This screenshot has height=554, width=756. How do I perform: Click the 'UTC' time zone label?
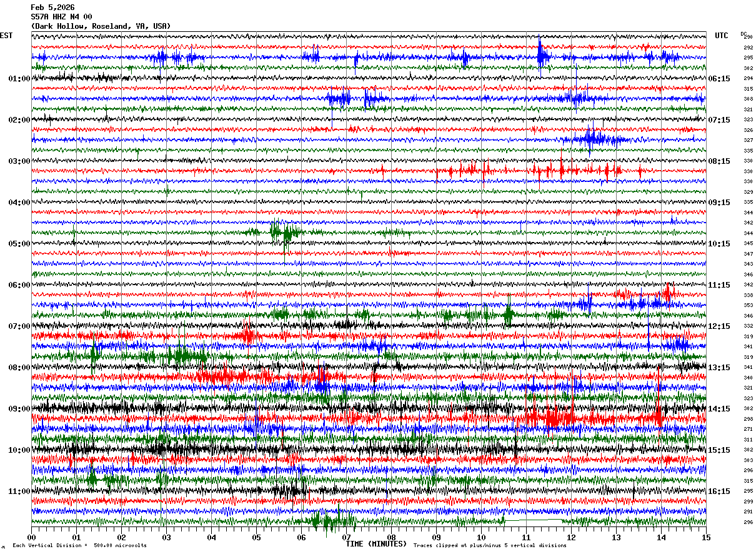(x=722, y=36)
